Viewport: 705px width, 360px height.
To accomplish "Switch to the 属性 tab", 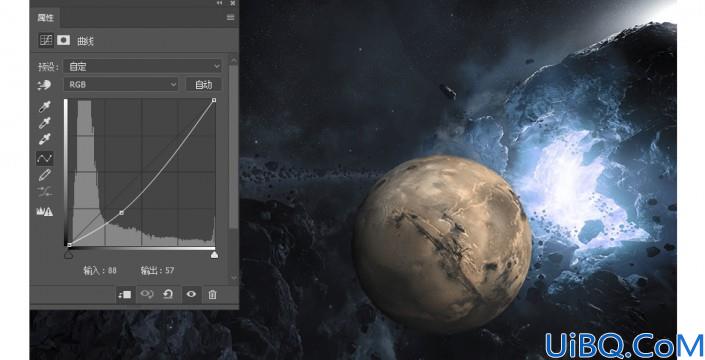I will coord(45,18).
